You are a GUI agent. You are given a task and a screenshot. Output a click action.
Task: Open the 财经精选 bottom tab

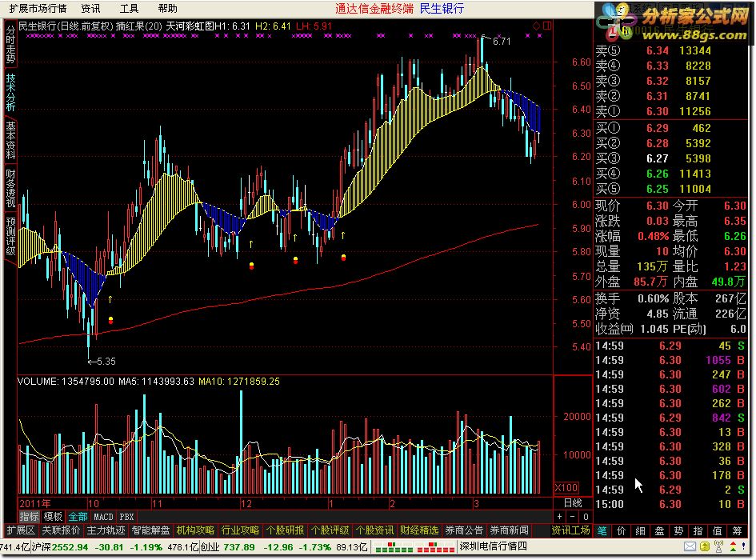pos(419,530)
